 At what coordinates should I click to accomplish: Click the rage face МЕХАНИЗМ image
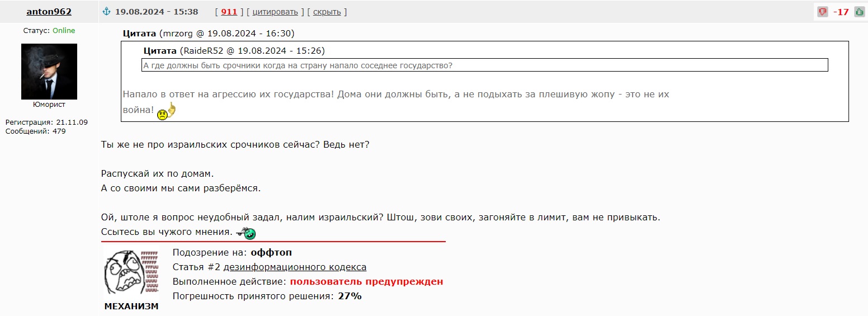131,273
